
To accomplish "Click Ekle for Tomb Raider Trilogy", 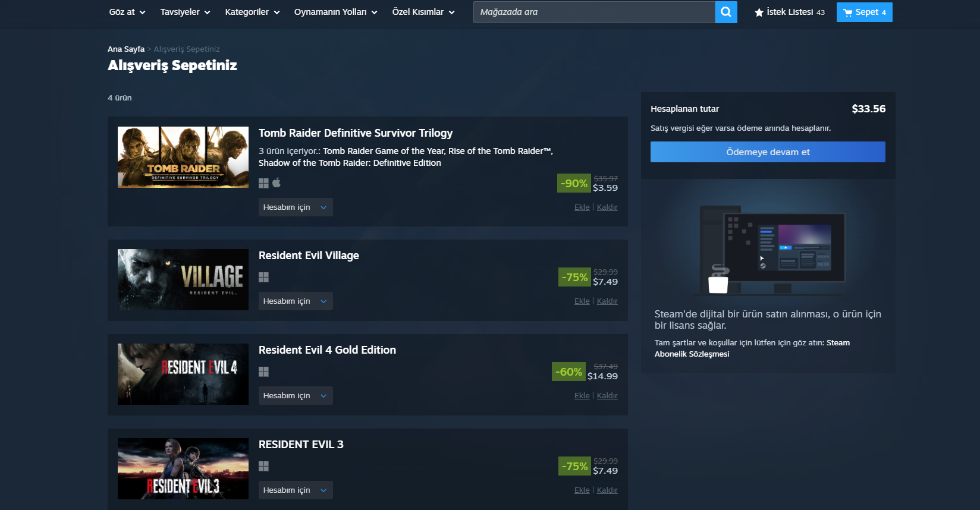I will coord(582,207).
